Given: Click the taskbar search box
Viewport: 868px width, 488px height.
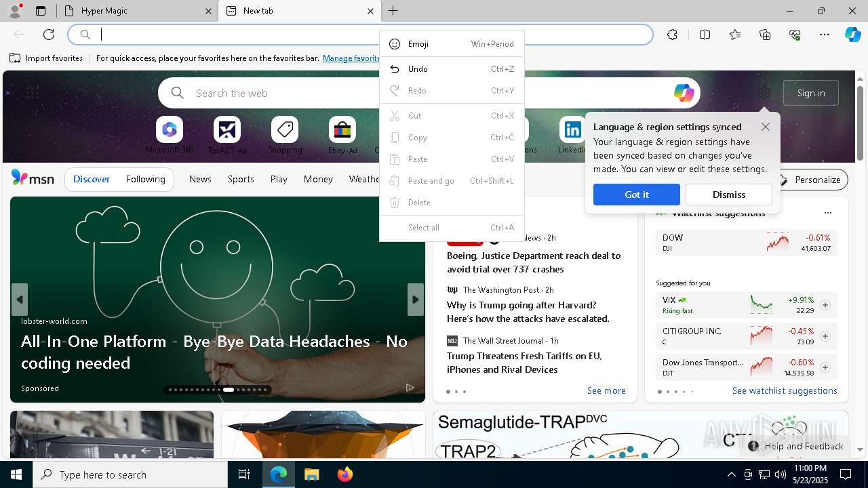Looking at the screenshot, I should pyautogui.click(x=130, y=474).
